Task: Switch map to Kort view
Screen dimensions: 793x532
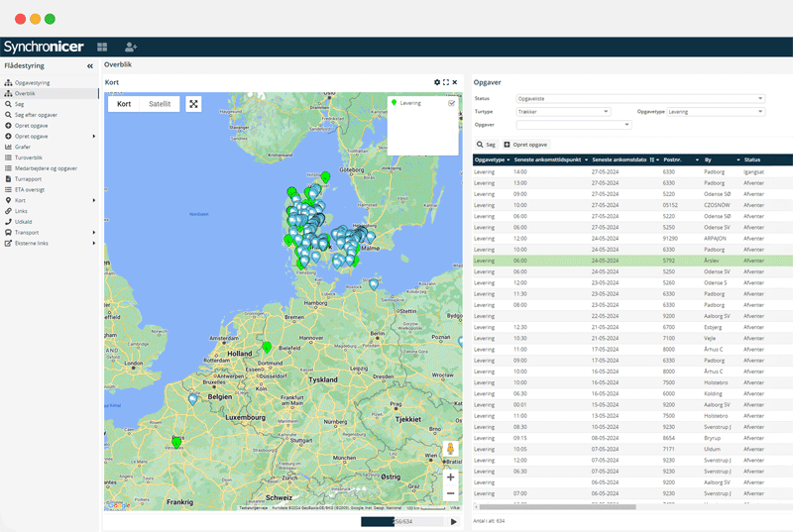Action: pos(124,104)
